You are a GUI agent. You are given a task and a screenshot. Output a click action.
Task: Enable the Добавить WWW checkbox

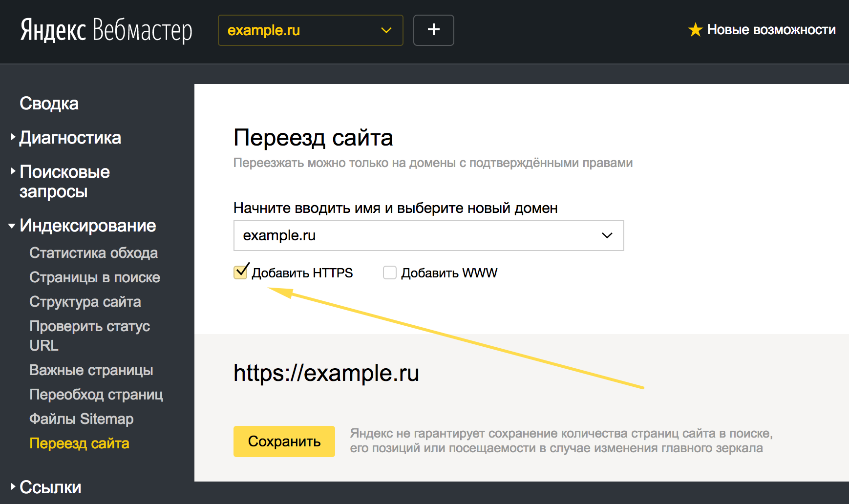click(x=389, y=273)
